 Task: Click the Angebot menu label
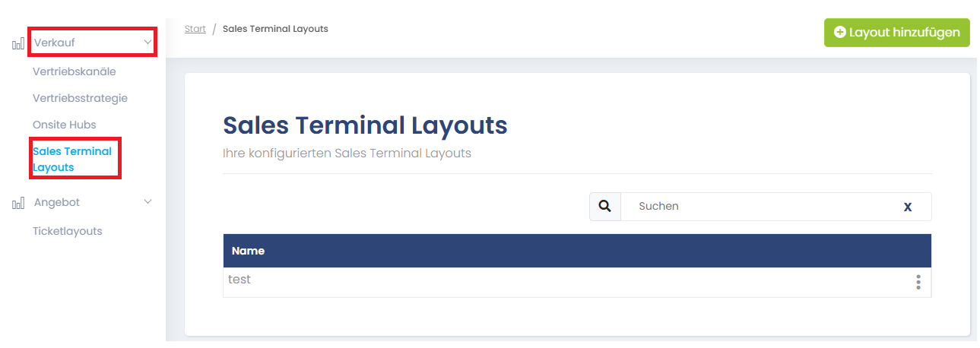tap(57, 202)
